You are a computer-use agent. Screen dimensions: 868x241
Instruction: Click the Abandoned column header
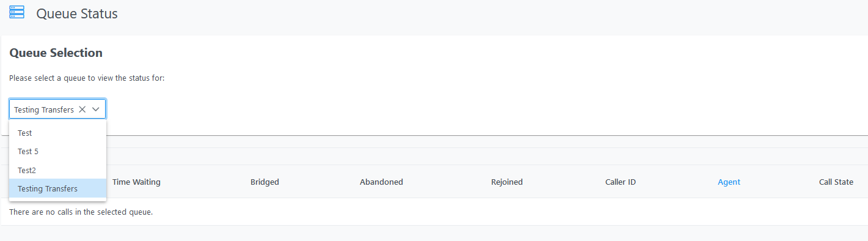coord(381,182)
